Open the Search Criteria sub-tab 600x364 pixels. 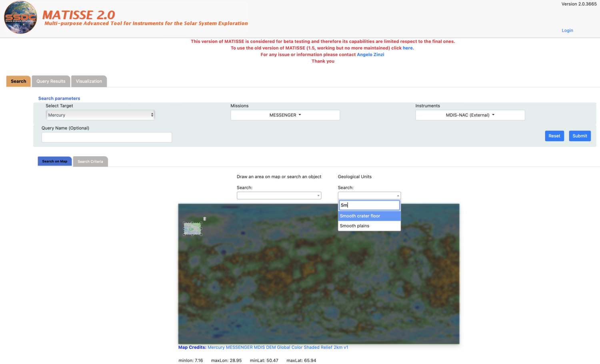(90, 161)
